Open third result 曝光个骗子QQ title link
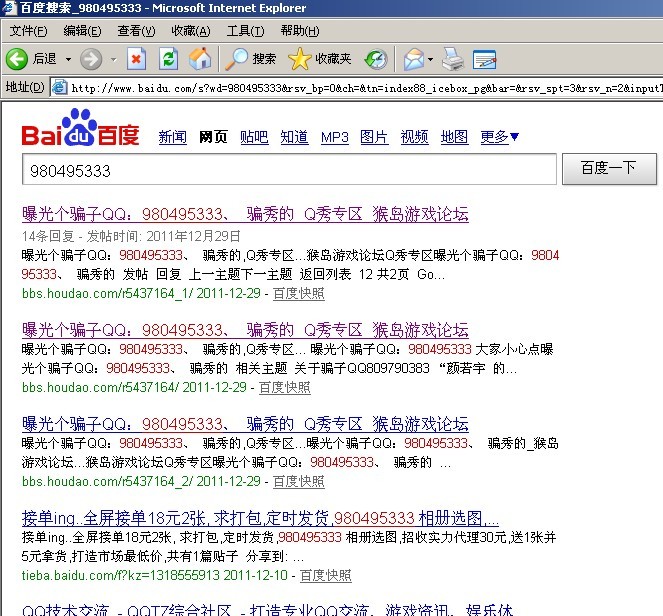 point(245,424)
